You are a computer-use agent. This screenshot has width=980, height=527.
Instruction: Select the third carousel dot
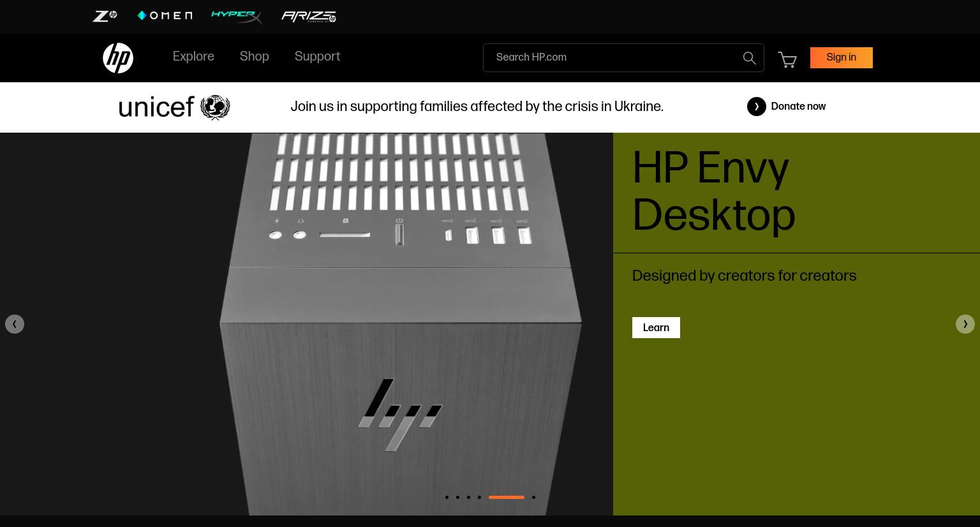pyautogui.click(x=468, y=497)
